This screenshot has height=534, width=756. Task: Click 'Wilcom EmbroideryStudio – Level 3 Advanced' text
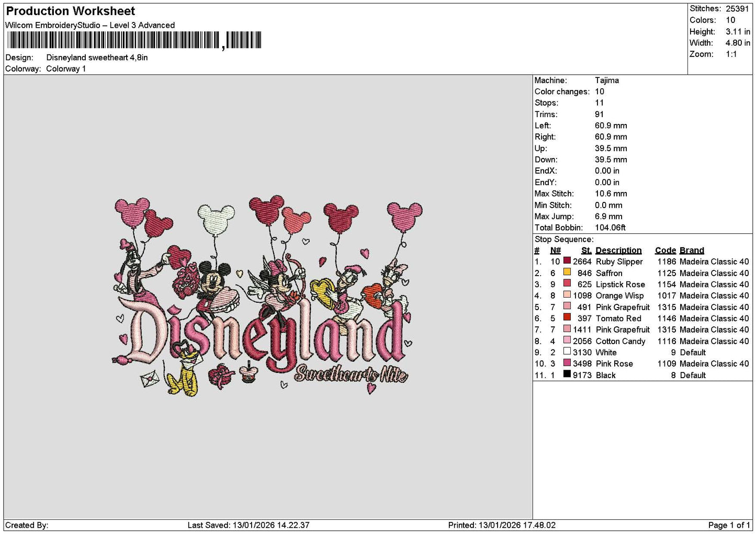[x=90, y=25]
